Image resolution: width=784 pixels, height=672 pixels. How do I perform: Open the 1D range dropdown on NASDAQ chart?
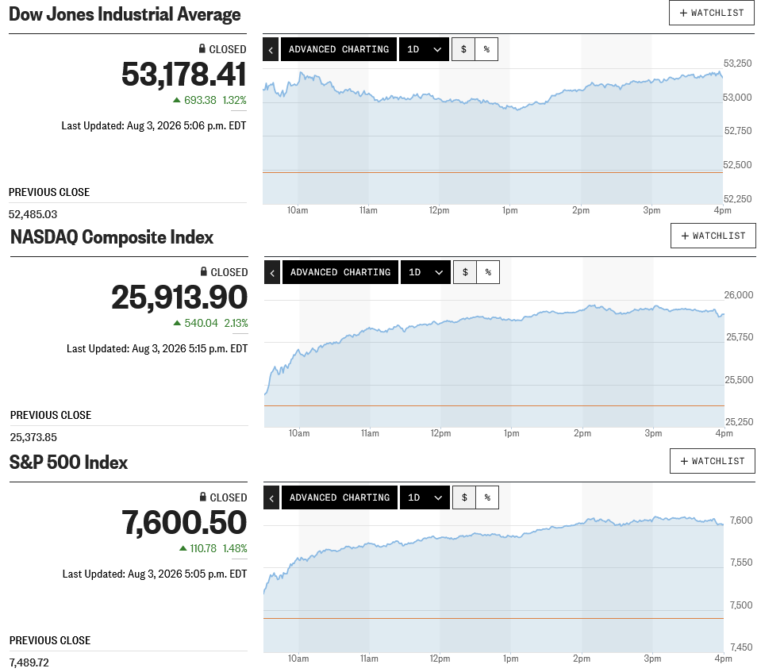pos(425,272)
